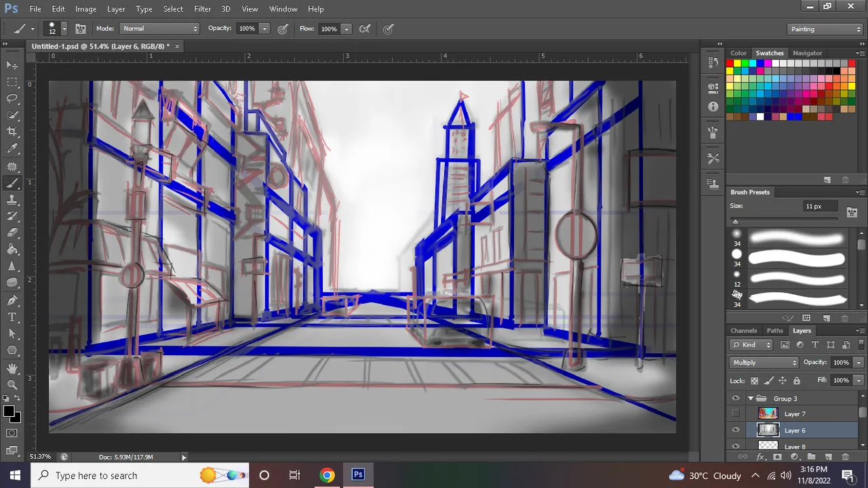Open the Multiply blend mode dropdown
This screenshot has height=488, width=868.
[x=764, y=363]
